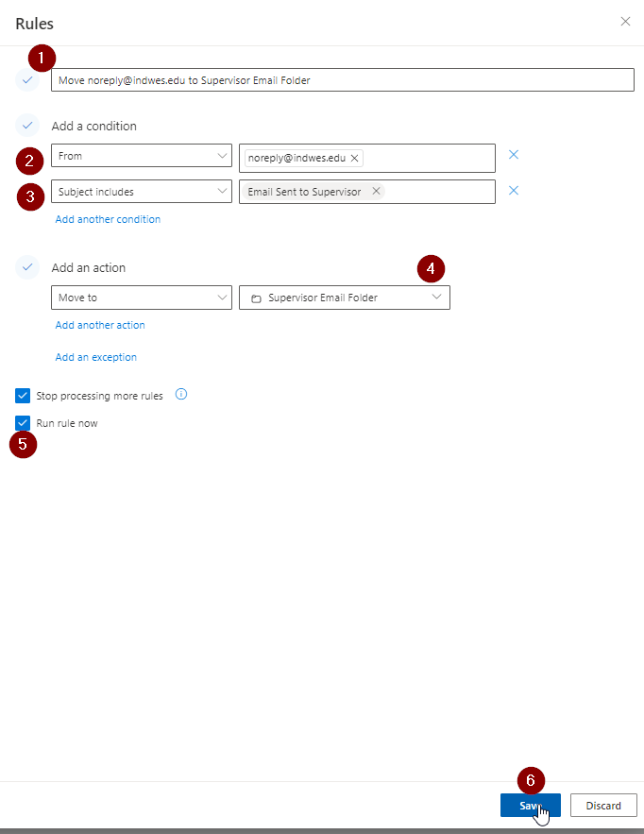644x834 pixels.
Task: Click Add an exception link
Action: (96, 357)
